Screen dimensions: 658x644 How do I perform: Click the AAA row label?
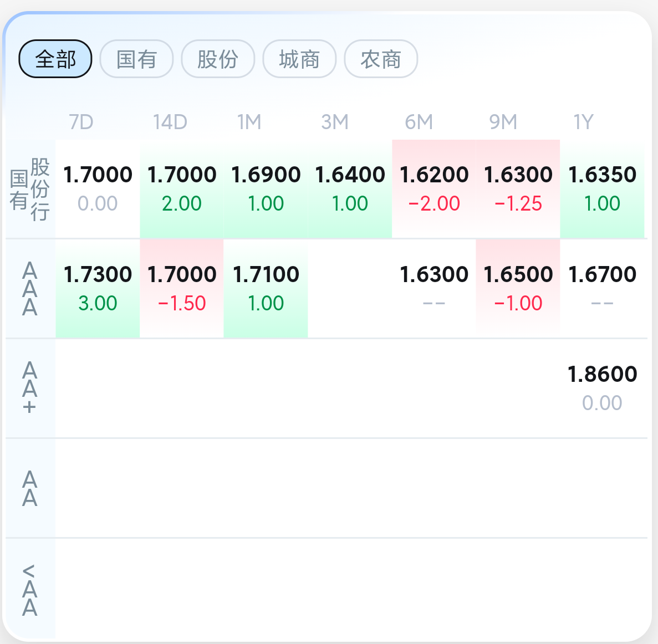point(29,289)
